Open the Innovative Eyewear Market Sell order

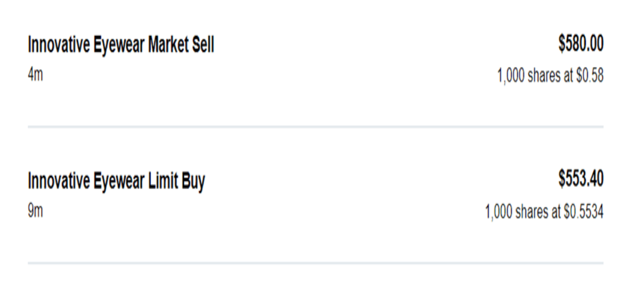121,46
